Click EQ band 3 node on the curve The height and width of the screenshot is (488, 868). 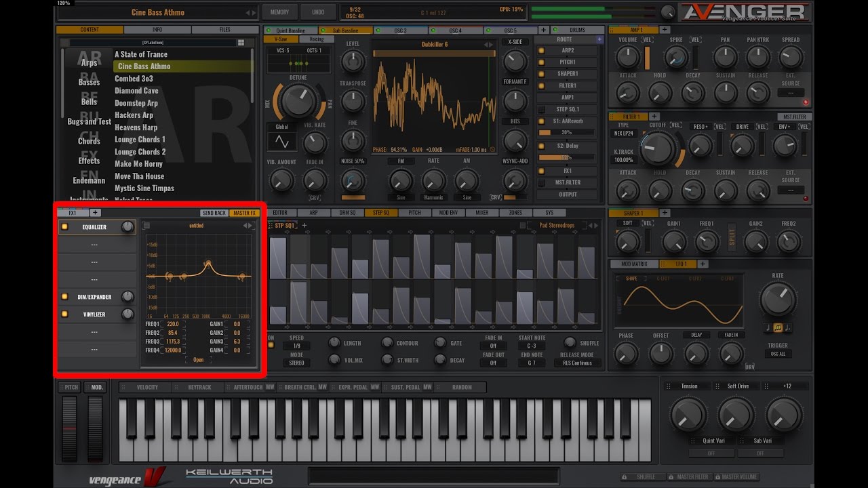[x=208, y=263]
